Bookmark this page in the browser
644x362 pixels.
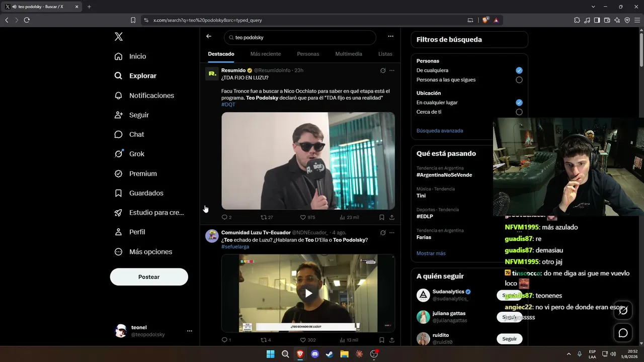click(x=133, y=20)
